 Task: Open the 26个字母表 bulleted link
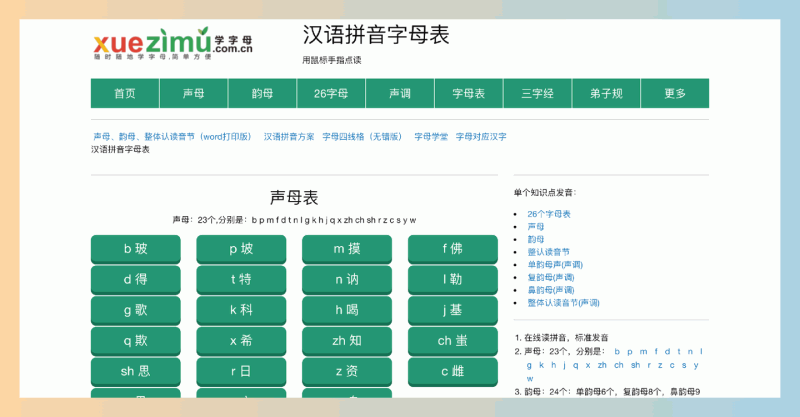click(549, 214)
